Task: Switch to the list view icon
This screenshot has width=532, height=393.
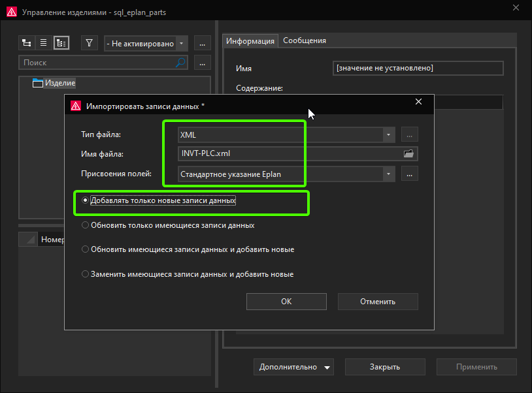Action: [x=43, y=43]
